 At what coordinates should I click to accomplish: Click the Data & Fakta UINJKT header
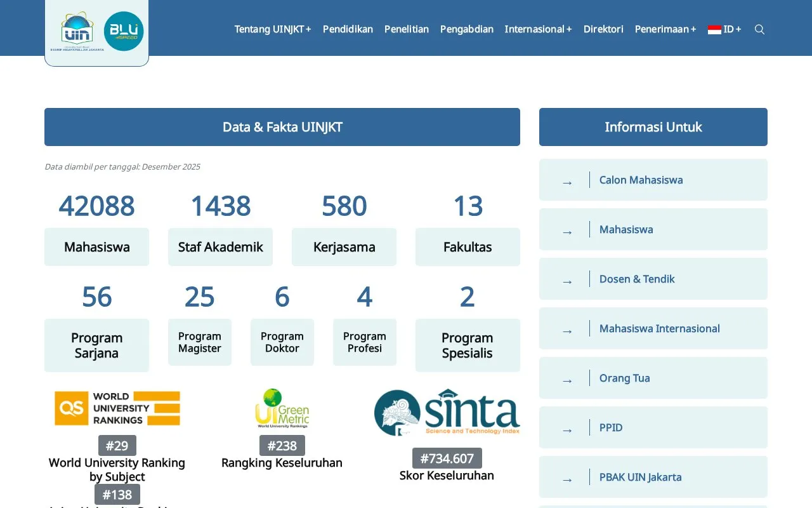point(282,127)
